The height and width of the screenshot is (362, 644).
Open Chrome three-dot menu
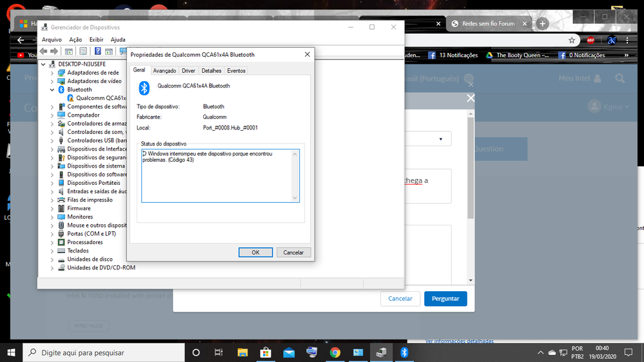(x=627, y=40)
